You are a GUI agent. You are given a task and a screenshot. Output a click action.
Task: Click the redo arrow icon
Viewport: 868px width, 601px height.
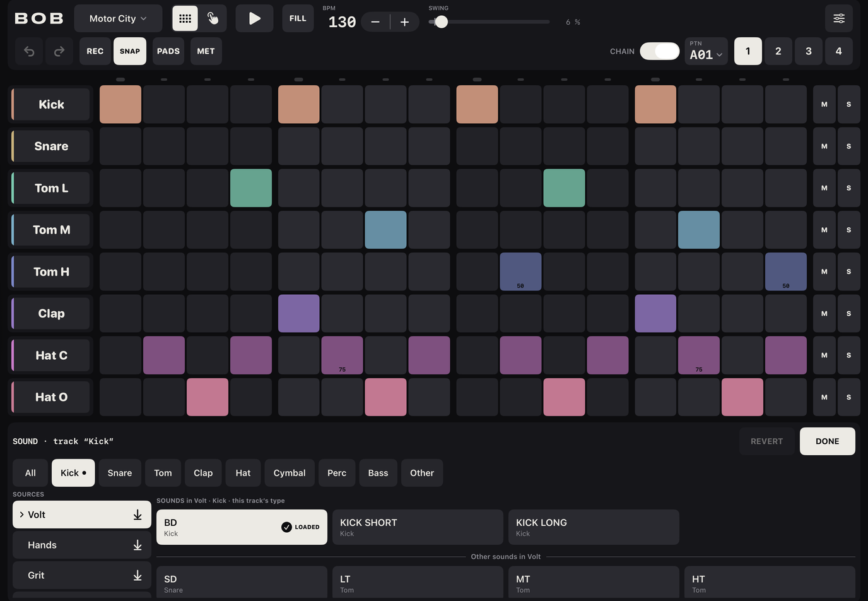[59, 51]
